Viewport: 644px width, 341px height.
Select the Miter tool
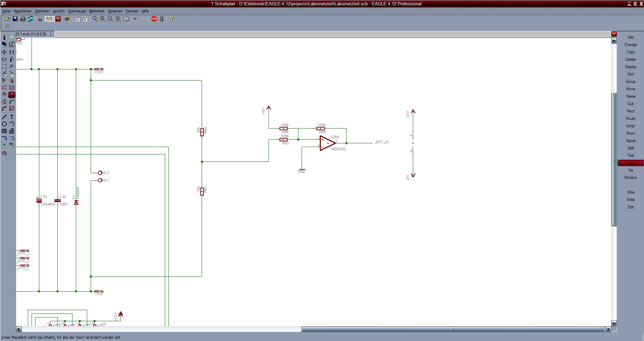pyautogui.click(x=12, y=102)
